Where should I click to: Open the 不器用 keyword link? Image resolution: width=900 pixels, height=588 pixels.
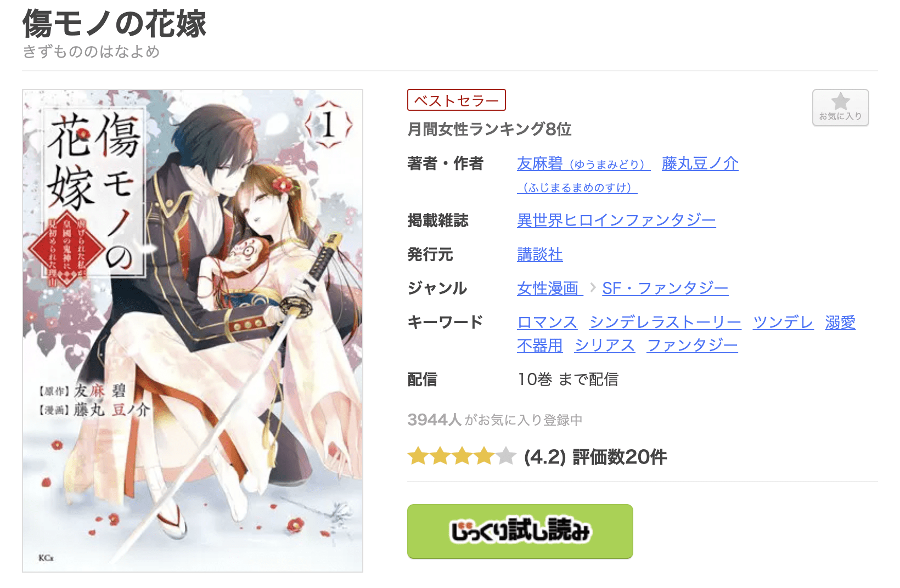tap(539, 346)
